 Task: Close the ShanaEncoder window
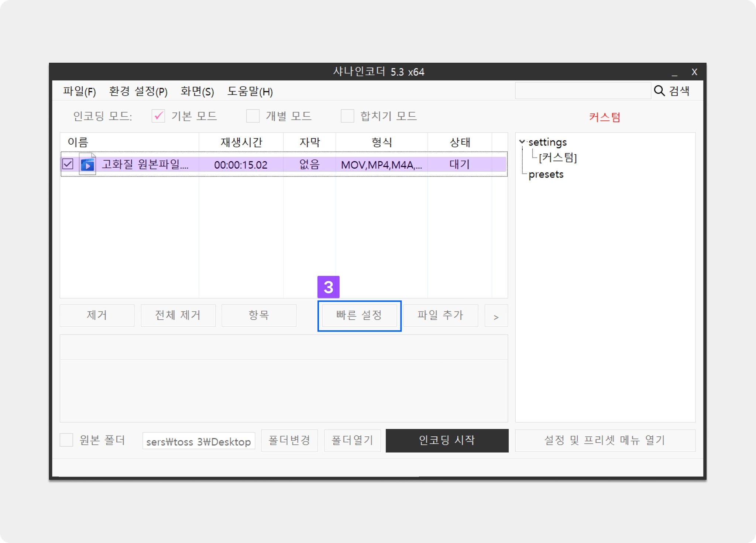694,72
